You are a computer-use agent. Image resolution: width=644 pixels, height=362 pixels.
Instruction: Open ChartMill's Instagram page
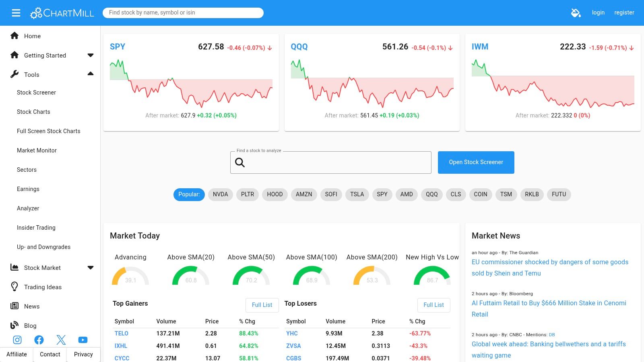[17, 340]
